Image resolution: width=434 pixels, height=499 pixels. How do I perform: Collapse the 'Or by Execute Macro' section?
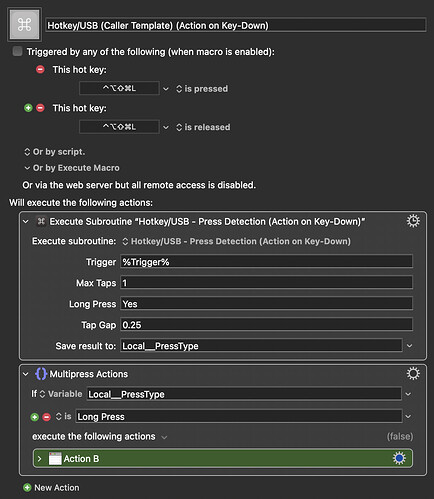point(27,168)
